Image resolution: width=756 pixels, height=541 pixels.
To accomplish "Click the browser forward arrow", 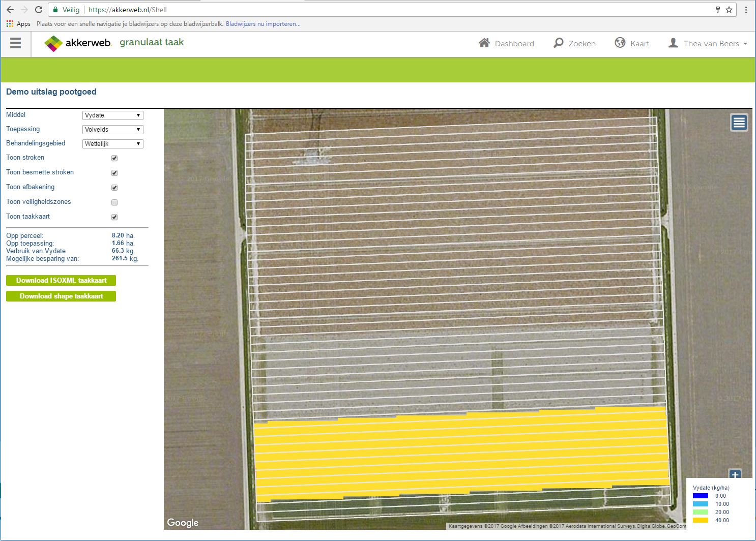I will pos(24,10).
